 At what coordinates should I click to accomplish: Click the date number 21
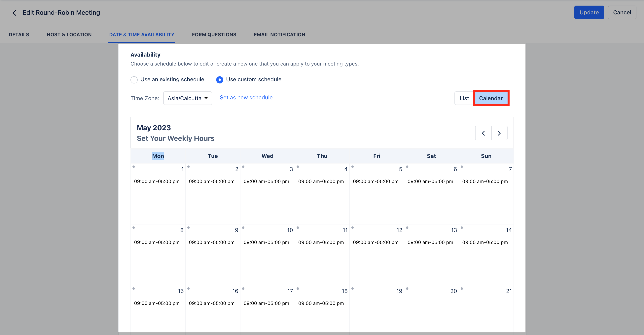pos(509,291)
